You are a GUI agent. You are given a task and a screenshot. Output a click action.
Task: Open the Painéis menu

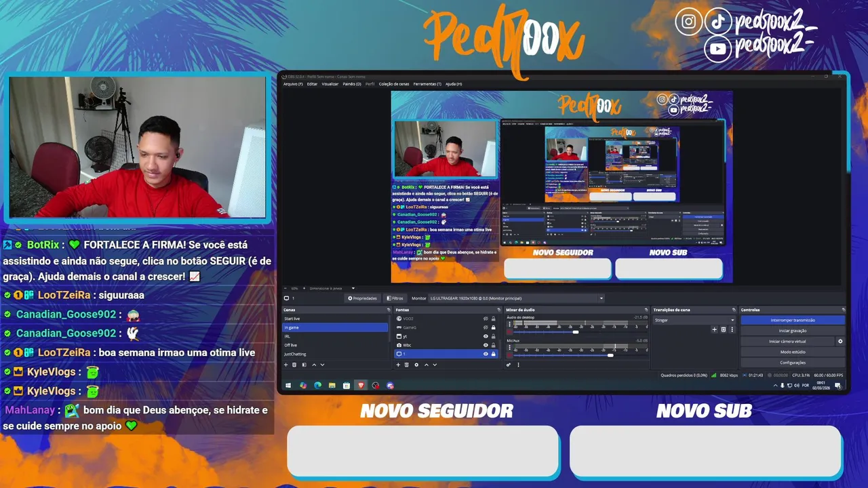click(352, 84)
